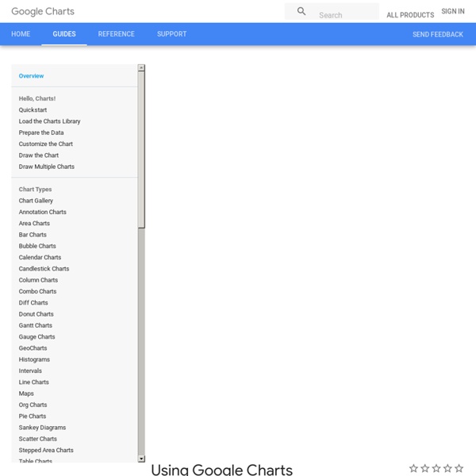Screen dimensions: 476x476
Task: Click the Using Google Charts heading
Action: (221, 470)
